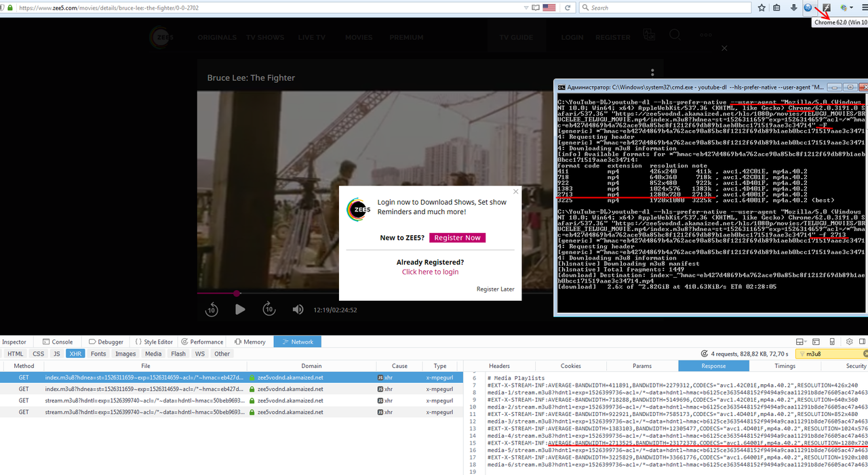
Task: Click the video seek bar position knob
Action: (237, 293)
